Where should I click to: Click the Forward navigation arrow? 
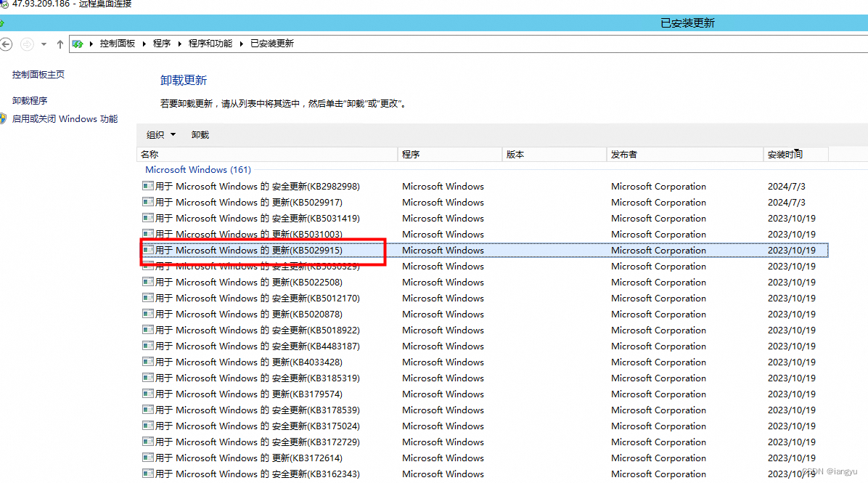[x=27, y=44]
